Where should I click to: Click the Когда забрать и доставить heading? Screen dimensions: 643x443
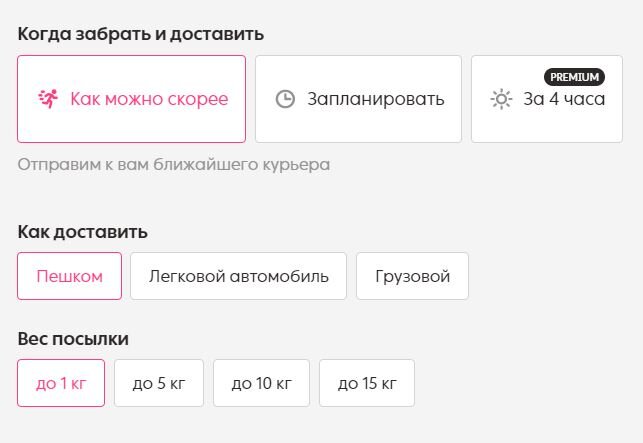(141, 34)
